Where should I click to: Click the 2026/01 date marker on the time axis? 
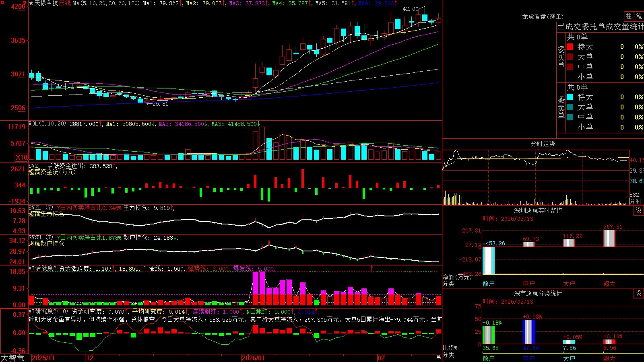point(253,358)
